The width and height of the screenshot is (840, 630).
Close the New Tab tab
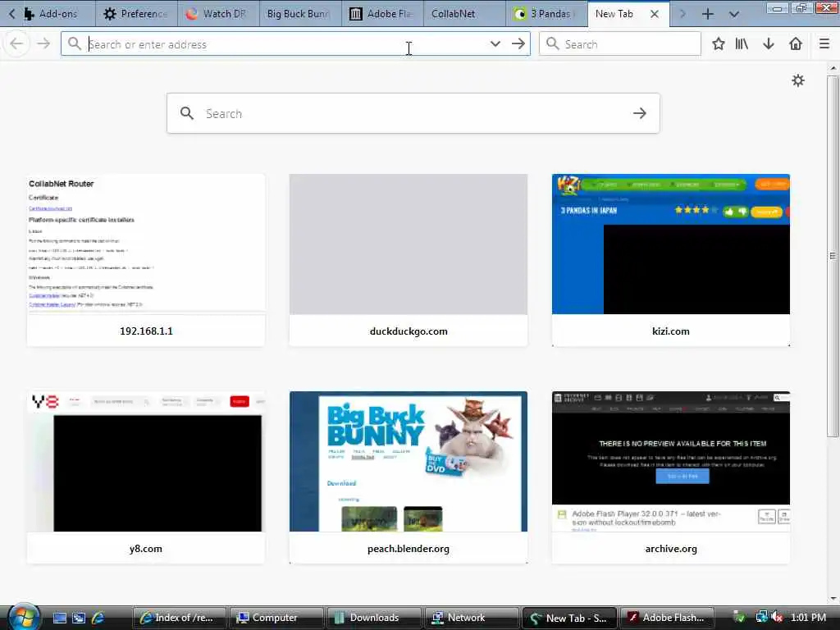tap(655, 14)
